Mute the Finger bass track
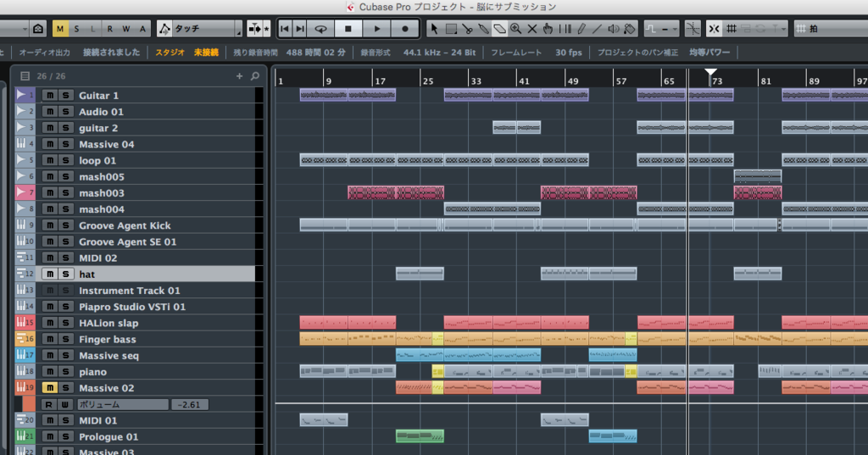868x455 pixels. [50, 339]
